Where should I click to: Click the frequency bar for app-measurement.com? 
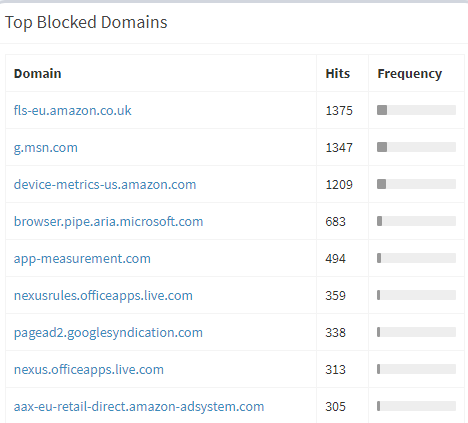pos(416,258)
